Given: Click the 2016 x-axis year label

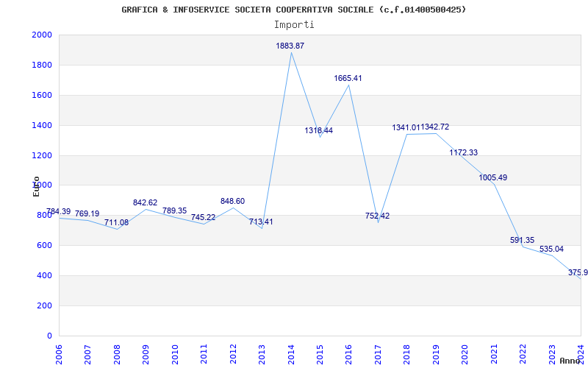Looking at the screenshot, I should click(x=348, y=355).
